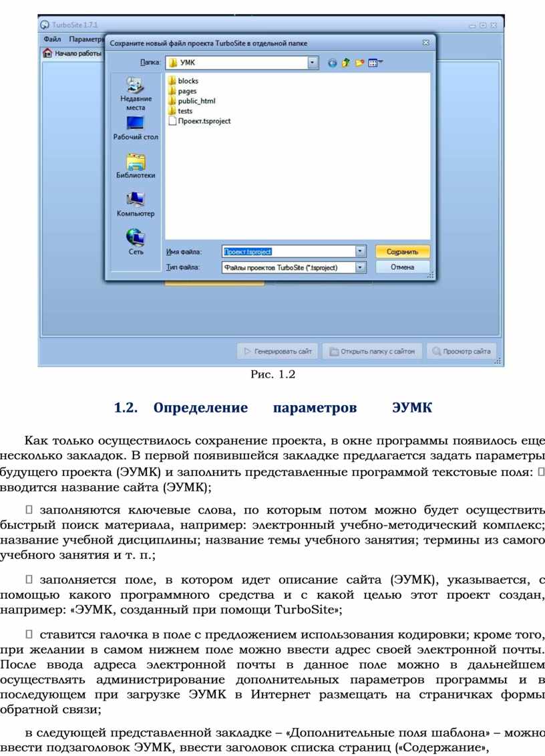Create a new folder in the save dialog

pos(359,63)
